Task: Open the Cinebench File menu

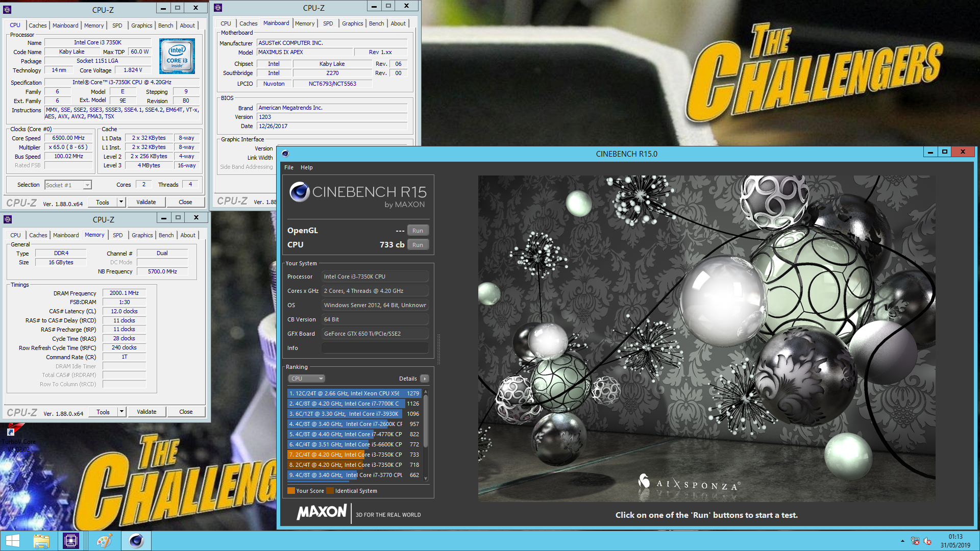Action: 289,167
